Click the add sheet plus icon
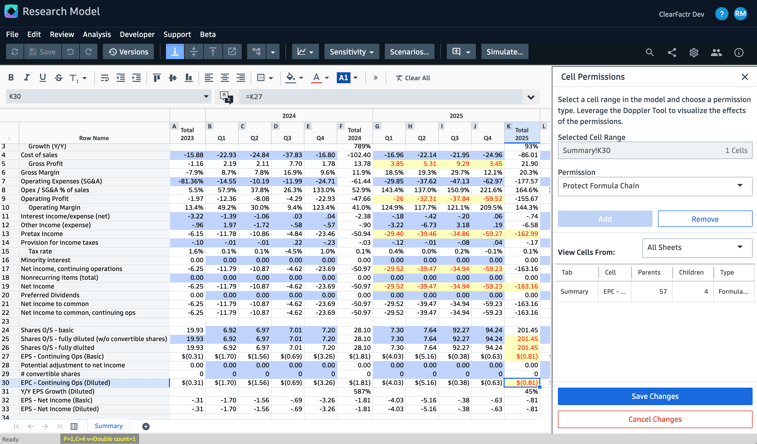This screenshot has width=757, height=444. pyautogui.click(x=146, y=427)
